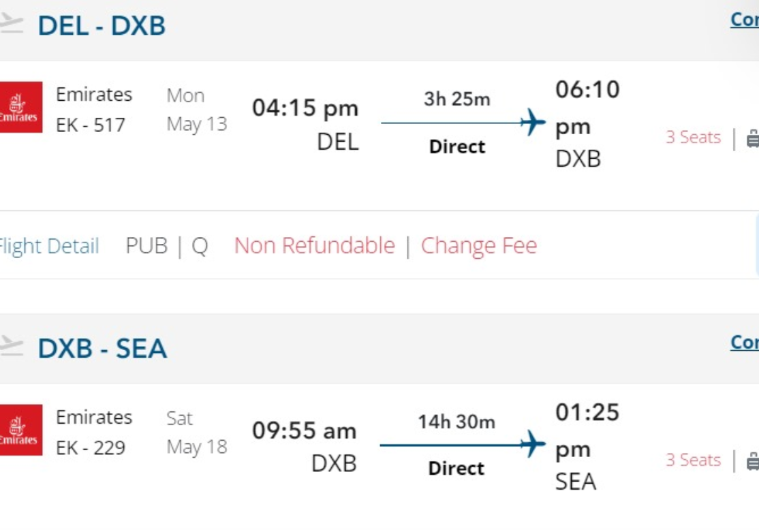759x532 pixels.
Task: Open the Flight Detail link
Action: [48, 246]
